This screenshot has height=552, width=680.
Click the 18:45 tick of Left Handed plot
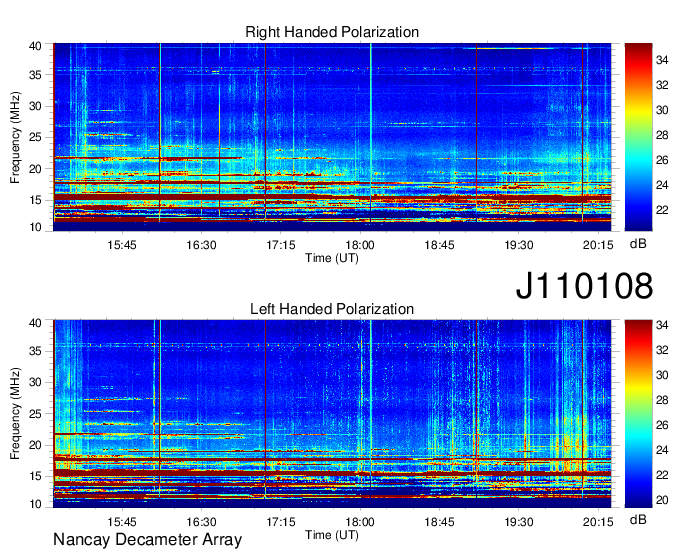tap(439, 522)
